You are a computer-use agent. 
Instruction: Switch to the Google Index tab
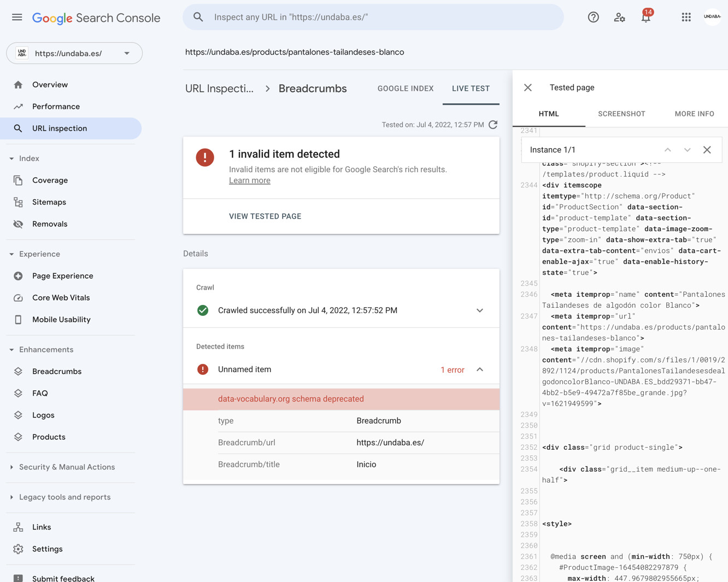tap(405, 89)
